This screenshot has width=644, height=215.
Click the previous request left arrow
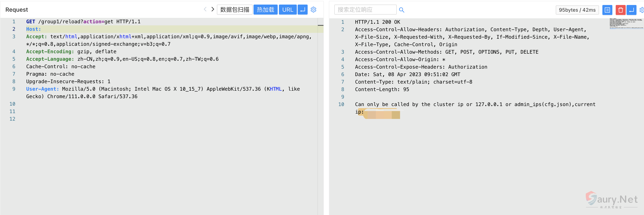(205, 10)
